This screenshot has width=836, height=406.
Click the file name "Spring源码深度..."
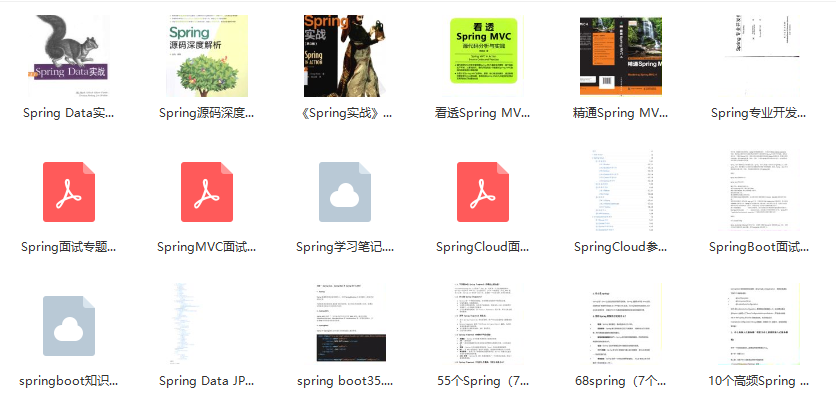[207, 113]
